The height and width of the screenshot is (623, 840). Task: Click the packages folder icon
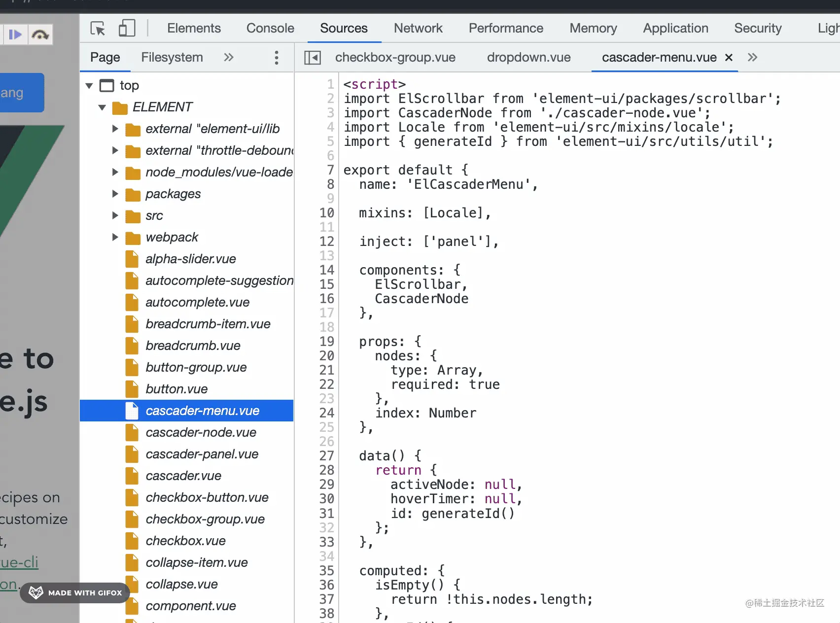pos(133,194)
